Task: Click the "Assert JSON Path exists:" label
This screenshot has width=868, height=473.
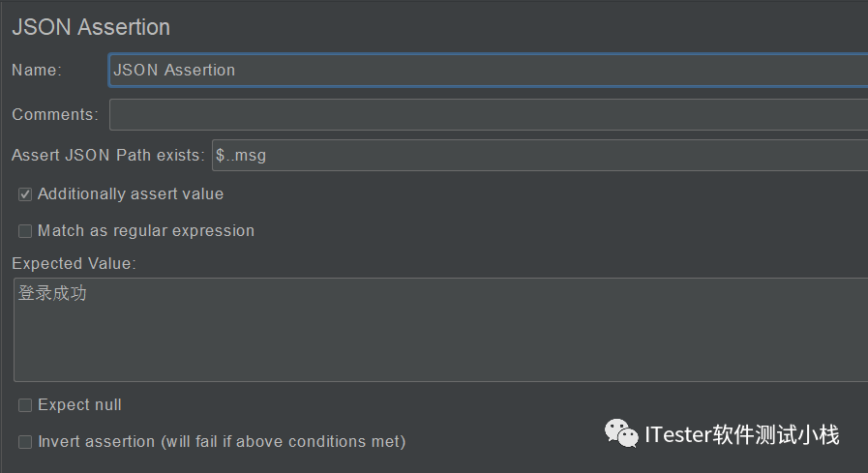Action: 108,155
